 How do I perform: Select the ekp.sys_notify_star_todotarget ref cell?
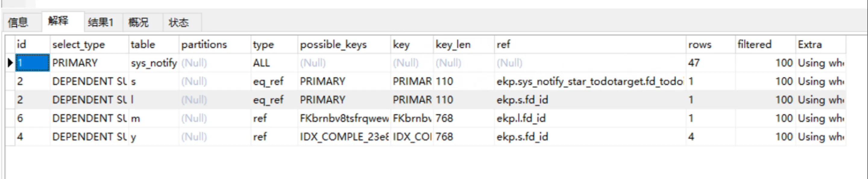[x=589, y=81]
